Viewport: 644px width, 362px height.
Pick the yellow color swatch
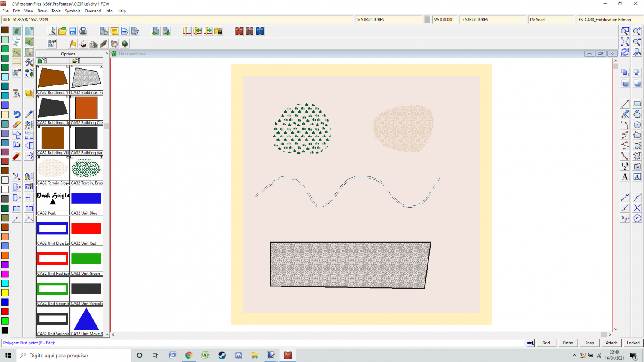5,293
